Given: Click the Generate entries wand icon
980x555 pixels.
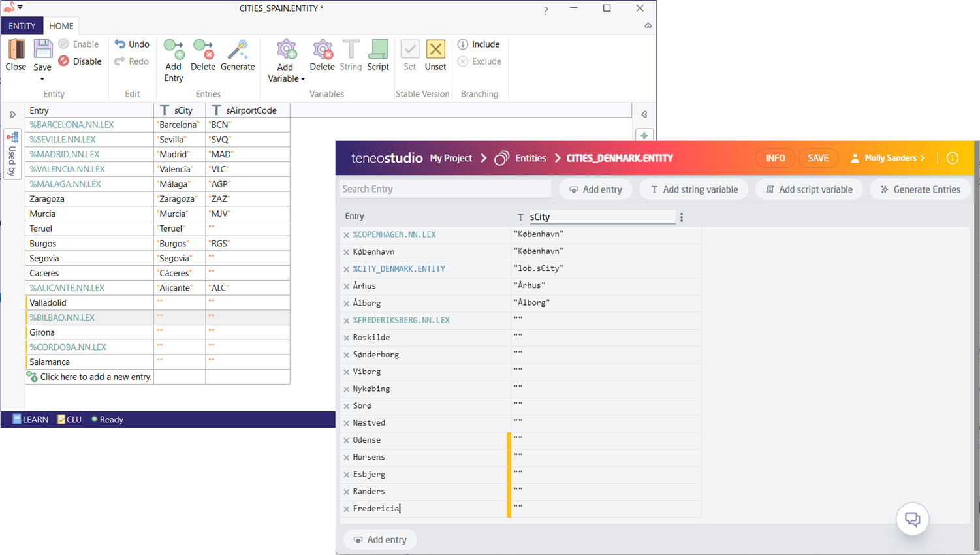Looking at the screenshot, I should click(x=238, y=51).
